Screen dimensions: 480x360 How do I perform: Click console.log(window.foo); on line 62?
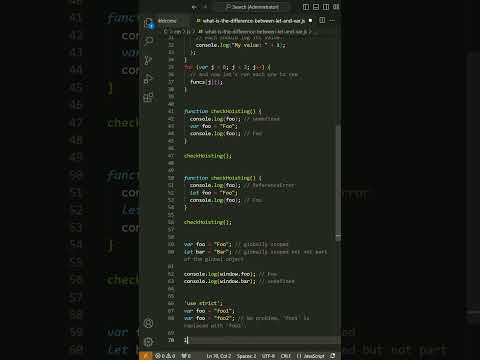(219, 274)
